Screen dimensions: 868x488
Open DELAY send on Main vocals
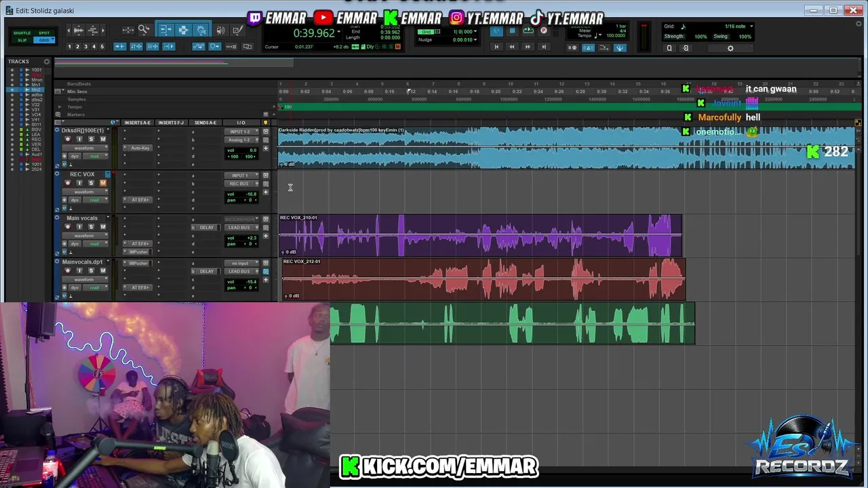click(206, 228)
